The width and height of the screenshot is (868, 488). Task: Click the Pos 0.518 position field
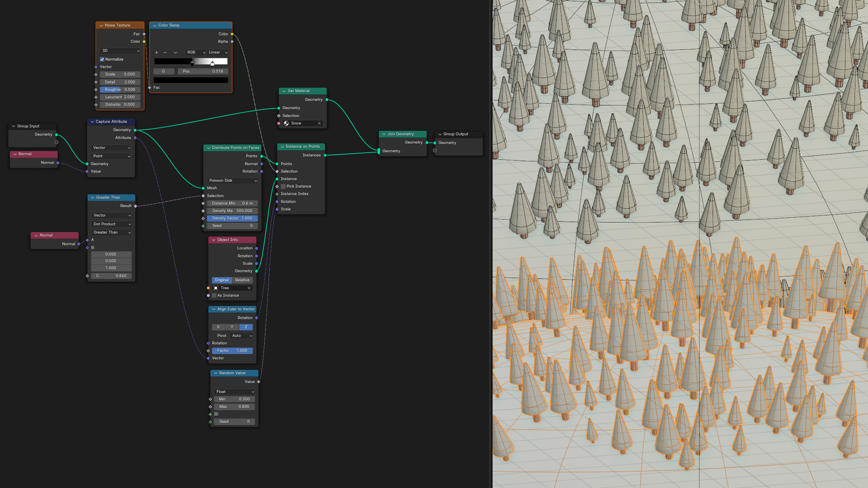pyautogui.click(x=203, y=71)
